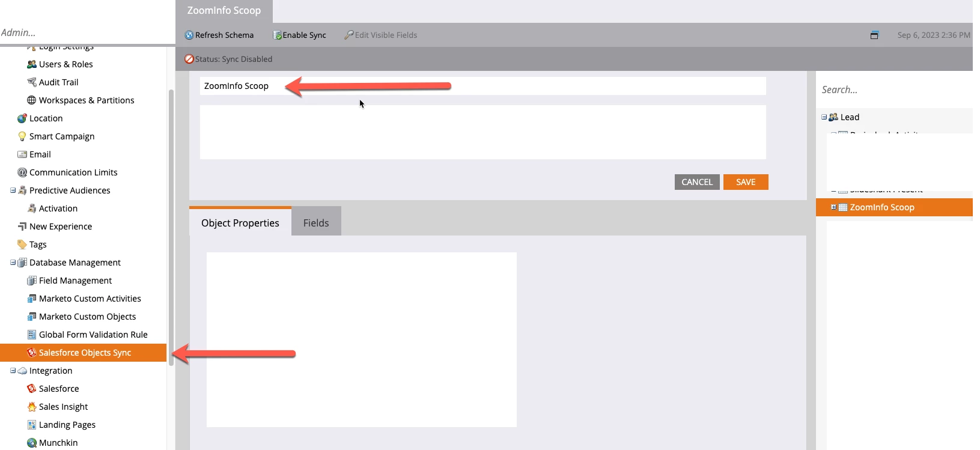Image resolution: width=980 pixels, height=450 pixels.
Task: Click the Marketo Custom Objects icon
Action: tap(32, 317)
